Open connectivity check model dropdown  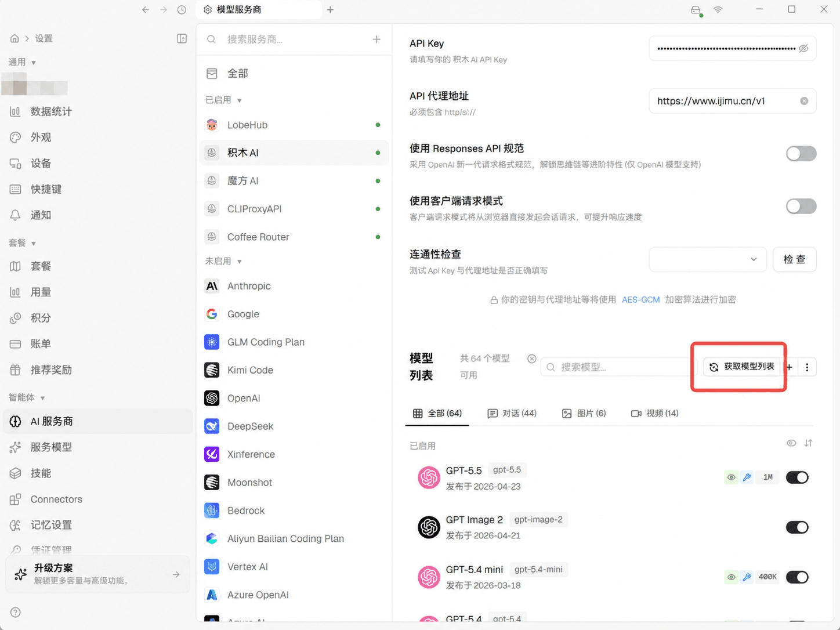click(708, 259)
